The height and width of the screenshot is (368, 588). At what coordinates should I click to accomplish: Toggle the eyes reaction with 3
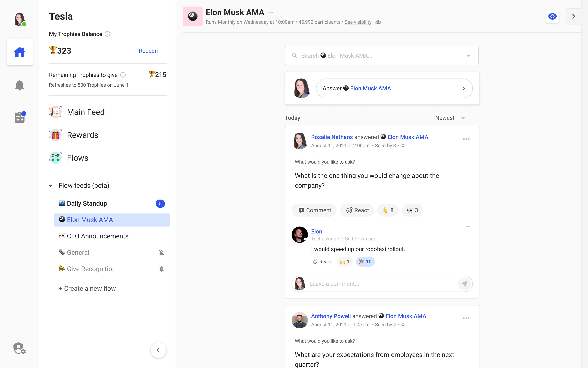click(412, 210)
